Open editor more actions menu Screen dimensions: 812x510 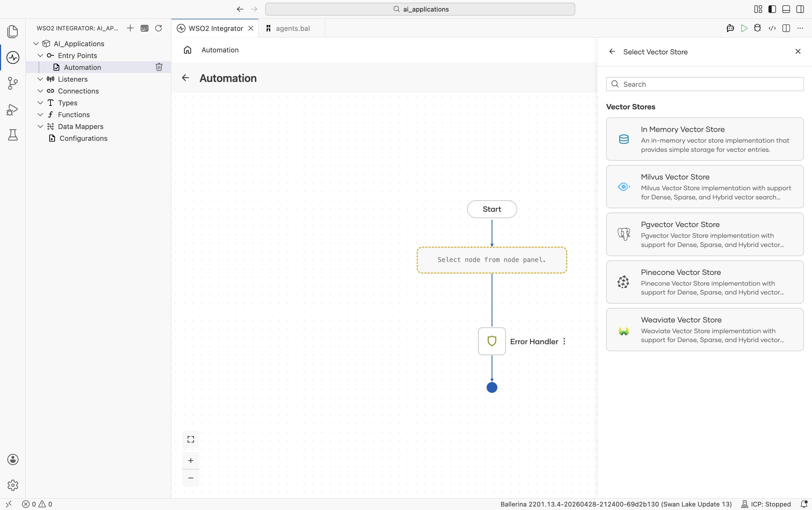[x=800, y=28]
